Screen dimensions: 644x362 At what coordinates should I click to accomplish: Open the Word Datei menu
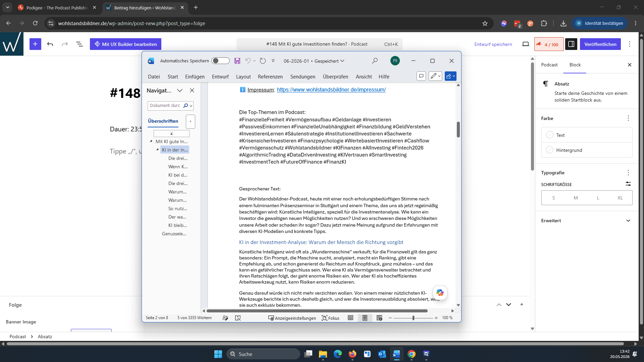pyautogui.click(x=154, y=76)
